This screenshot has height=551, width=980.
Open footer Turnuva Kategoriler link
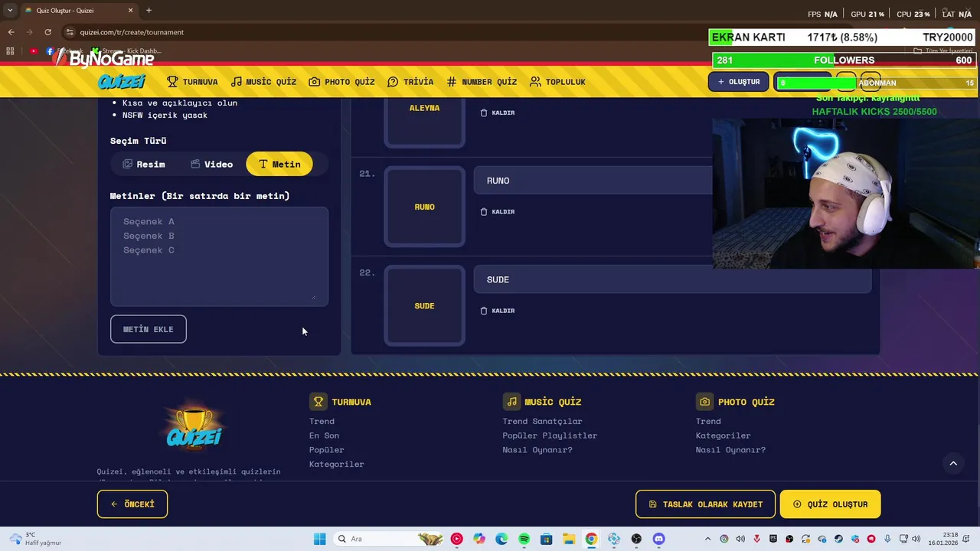336,464
